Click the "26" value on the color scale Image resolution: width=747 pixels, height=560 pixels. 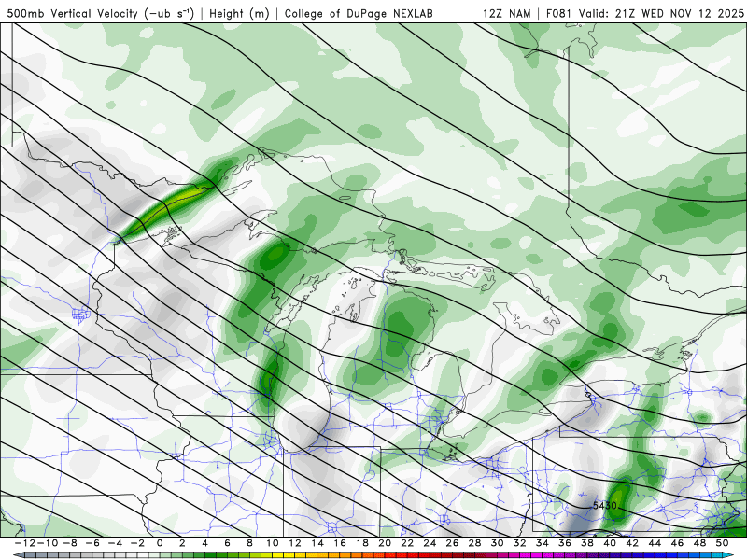tap(453, 543)
